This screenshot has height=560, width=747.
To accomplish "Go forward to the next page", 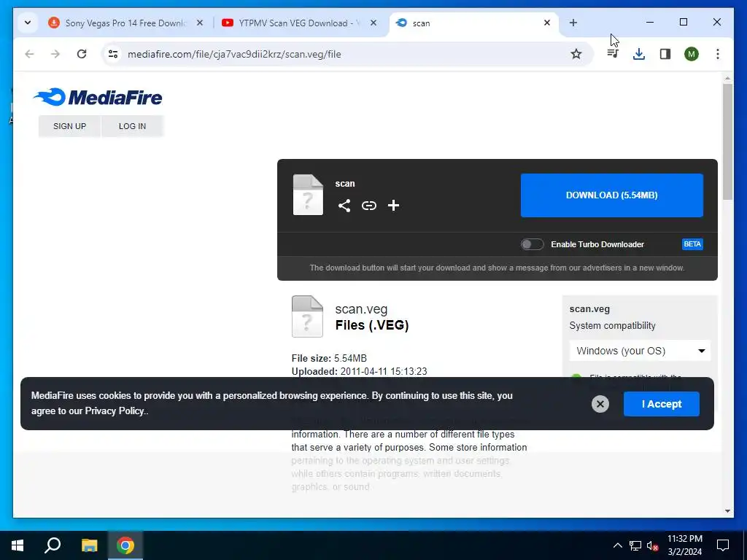I will click(x=55, y=54).
